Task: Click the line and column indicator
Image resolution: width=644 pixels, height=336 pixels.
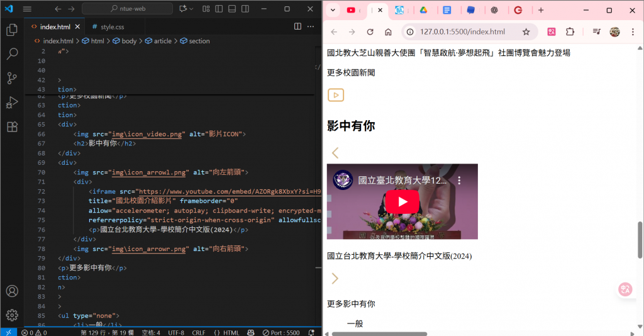Action: (107, 332)
